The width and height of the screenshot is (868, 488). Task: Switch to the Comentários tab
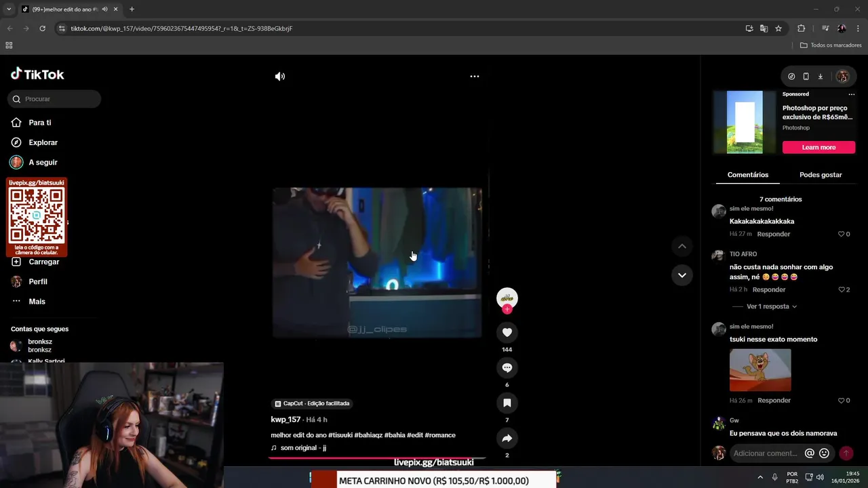pos(747,175)
